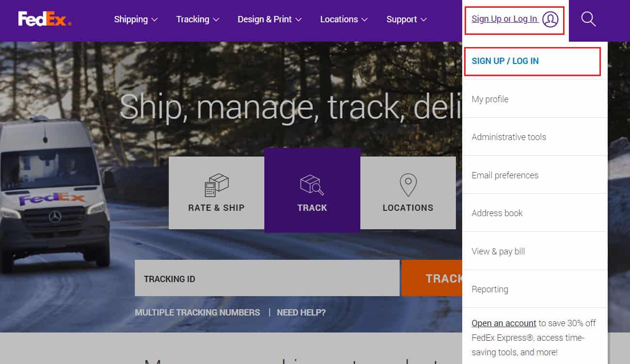This screenshot has width=630, height=364.
Task: Click into the Tracking ID field
Action: point(267,278)
